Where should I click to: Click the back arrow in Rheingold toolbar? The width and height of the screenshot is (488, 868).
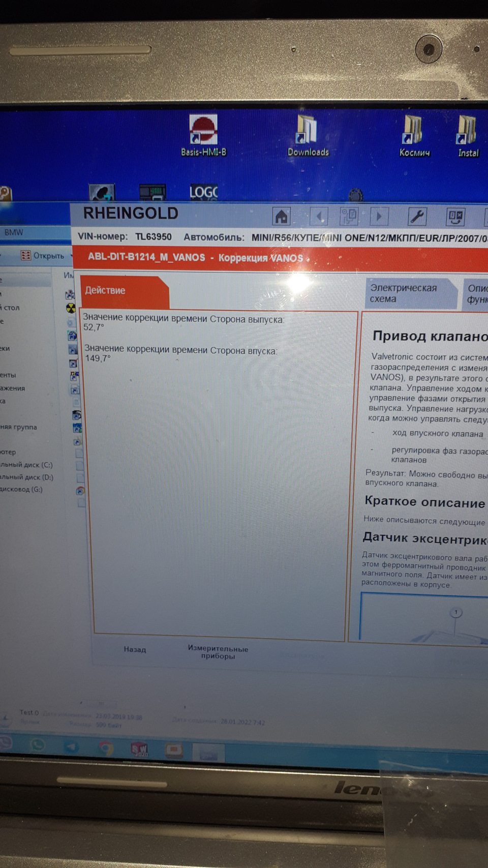319,217
